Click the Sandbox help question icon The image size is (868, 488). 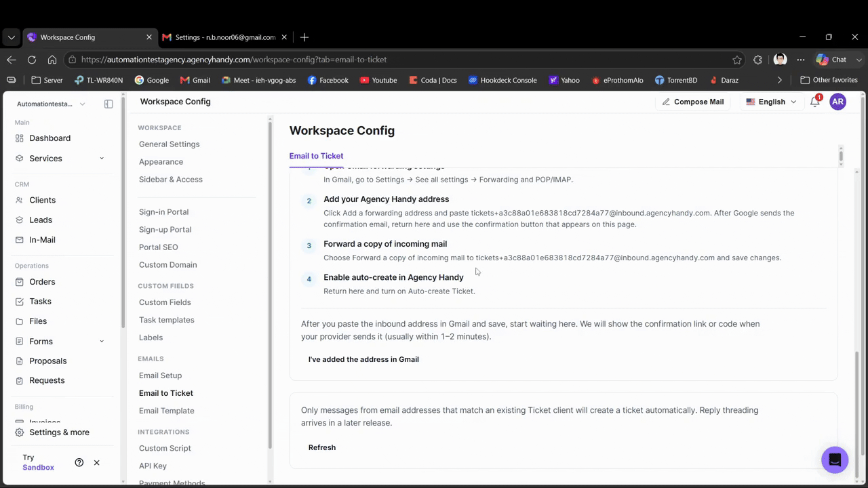point(79,462)
